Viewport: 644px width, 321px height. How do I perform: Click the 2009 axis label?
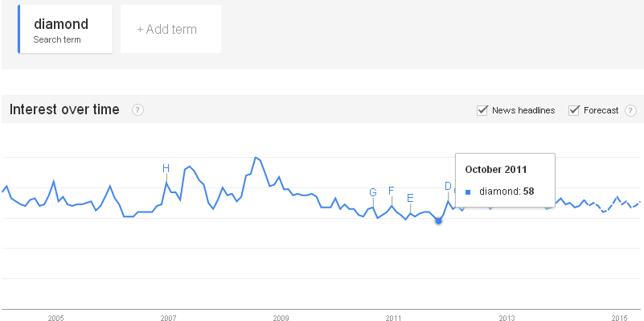281,318
